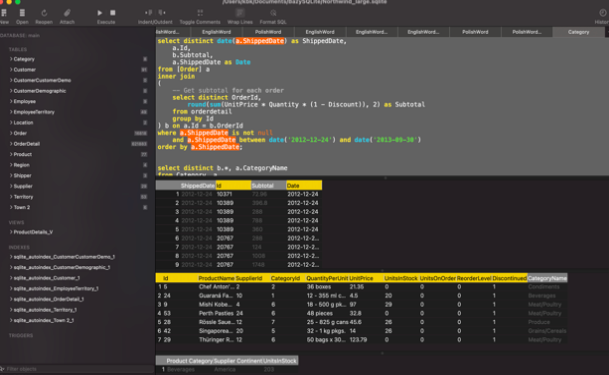Click the '48 pieces' quantity cell

[320, 313]
